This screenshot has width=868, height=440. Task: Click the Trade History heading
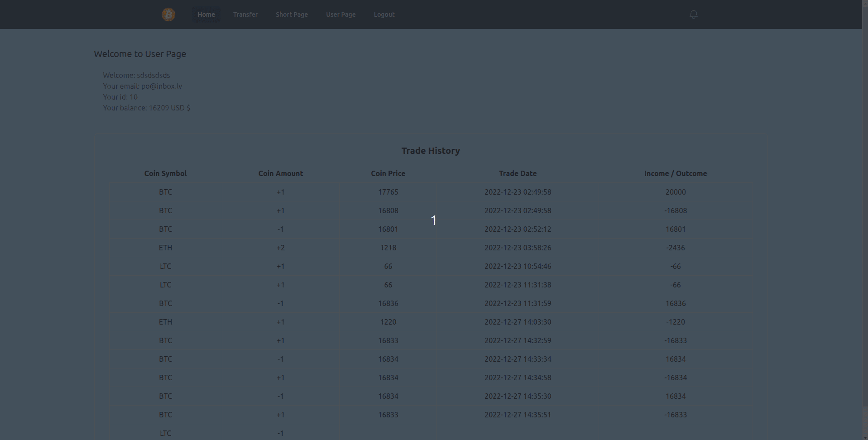[431, 151]
